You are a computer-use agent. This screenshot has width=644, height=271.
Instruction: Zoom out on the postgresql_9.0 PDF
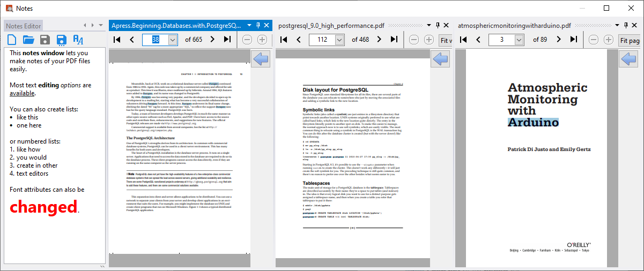413,39
